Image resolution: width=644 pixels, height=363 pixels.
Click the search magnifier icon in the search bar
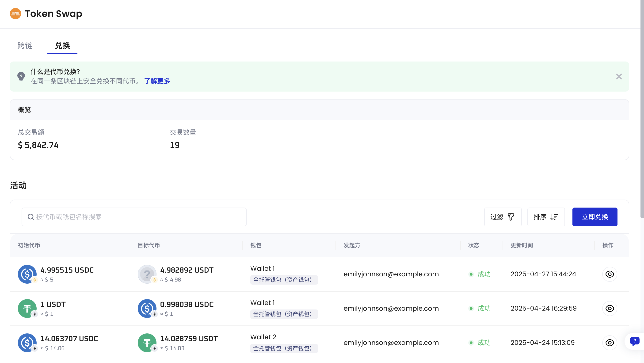[x=30, y=217]
